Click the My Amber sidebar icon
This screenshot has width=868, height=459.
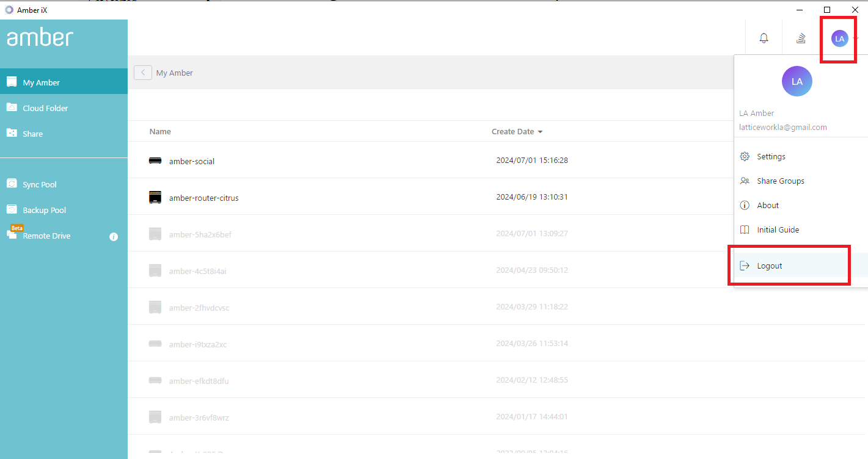(x=12, y=82)
